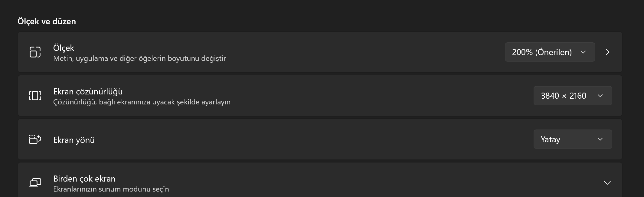Click the Birden çok ekran title
644x197 pixels.
[x=84, y=179]
